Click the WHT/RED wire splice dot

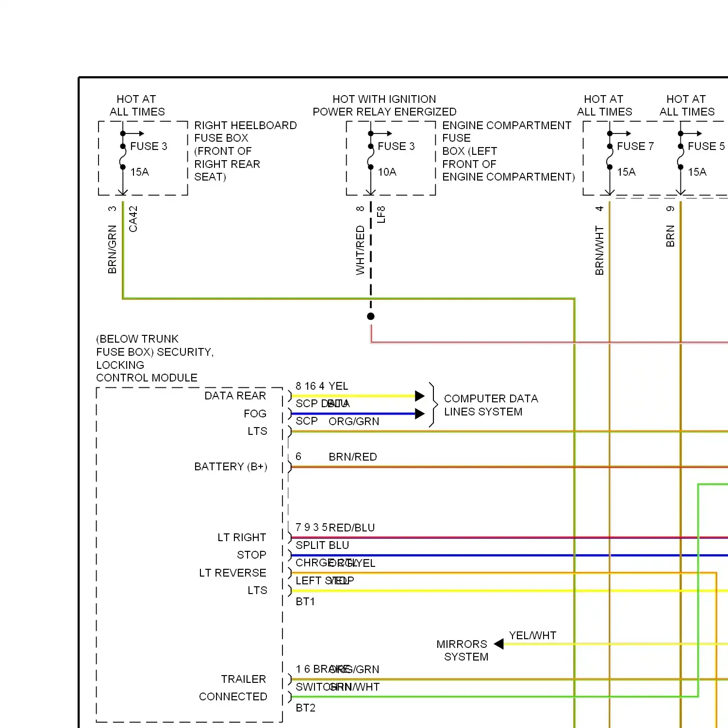coord(371,316)
